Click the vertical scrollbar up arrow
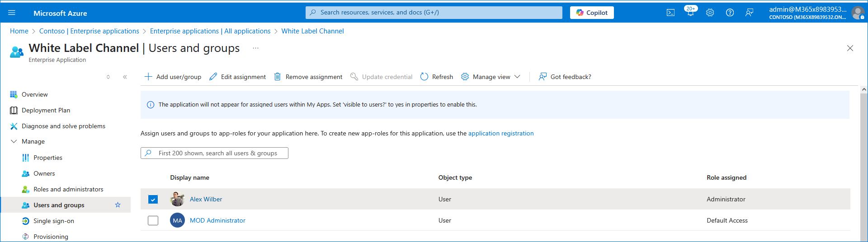The width and height of the screenshot is (868, 242). pyautogui.click(x=863, y=89)
